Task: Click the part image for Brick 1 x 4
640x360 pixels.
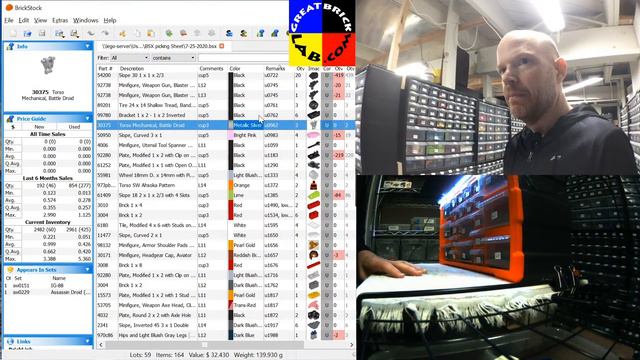Action: click(313, 205)
